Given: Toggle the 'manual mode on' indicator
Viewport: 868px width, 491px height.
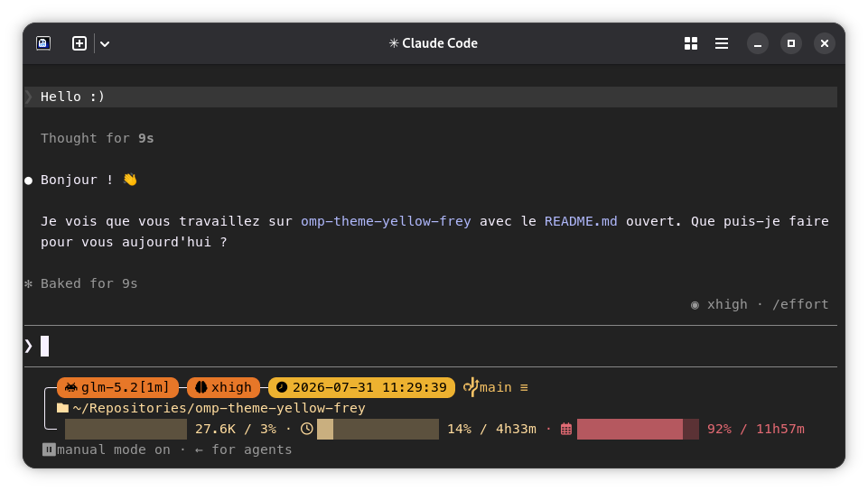Looking at the screenshot, I should point(114,449).
